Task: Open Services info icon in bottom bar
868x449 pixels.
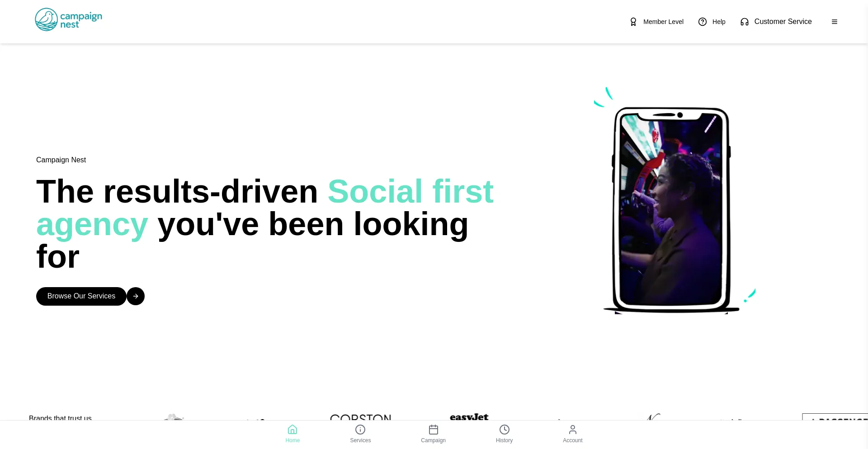Action: pos(360,430)
